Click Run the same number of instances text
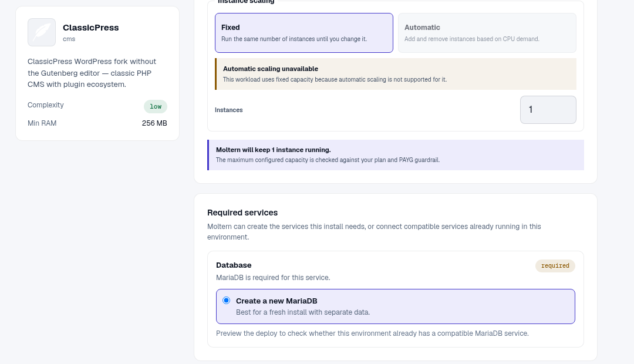Image resolution: width=634 pixels, height=364 pixels. click(294, 39)
